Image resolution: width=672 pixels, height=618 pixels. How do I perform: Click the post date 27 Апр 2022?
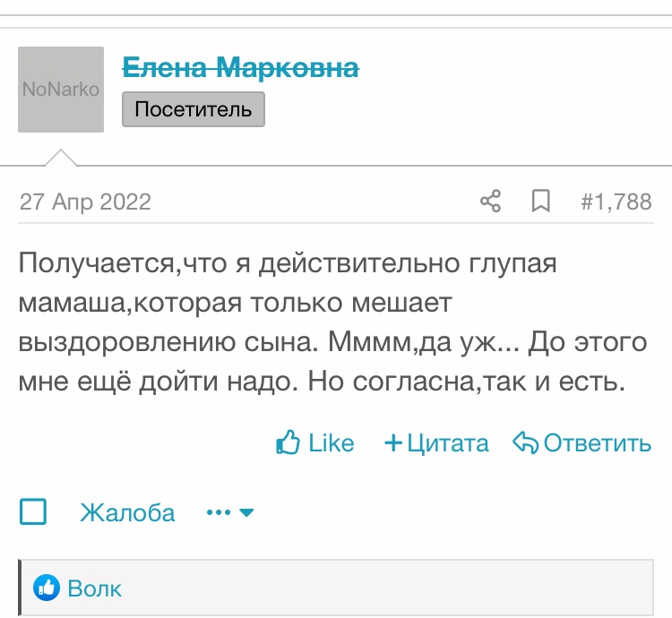[x=85, y=202]
